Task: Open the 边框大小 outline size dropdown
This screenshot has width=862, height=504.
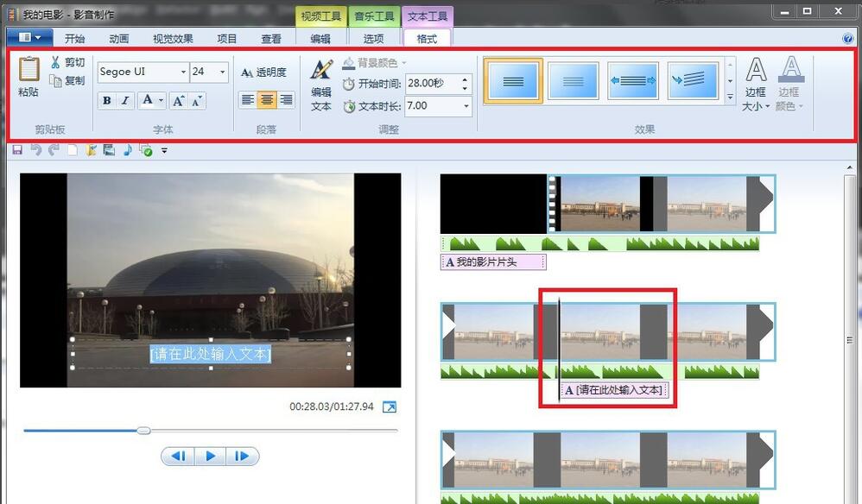Action: click(756, 84)
